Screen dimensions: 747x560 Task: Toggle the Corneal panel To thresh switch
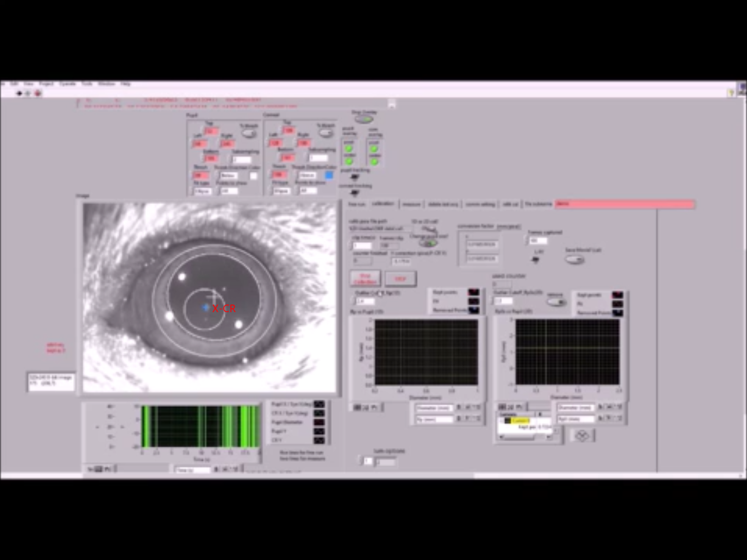326,133
